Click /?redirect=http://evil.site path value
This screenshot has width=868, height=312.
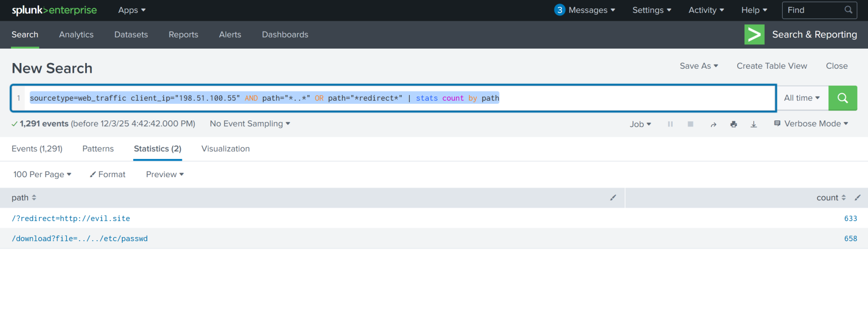click(x=71, y=219)
